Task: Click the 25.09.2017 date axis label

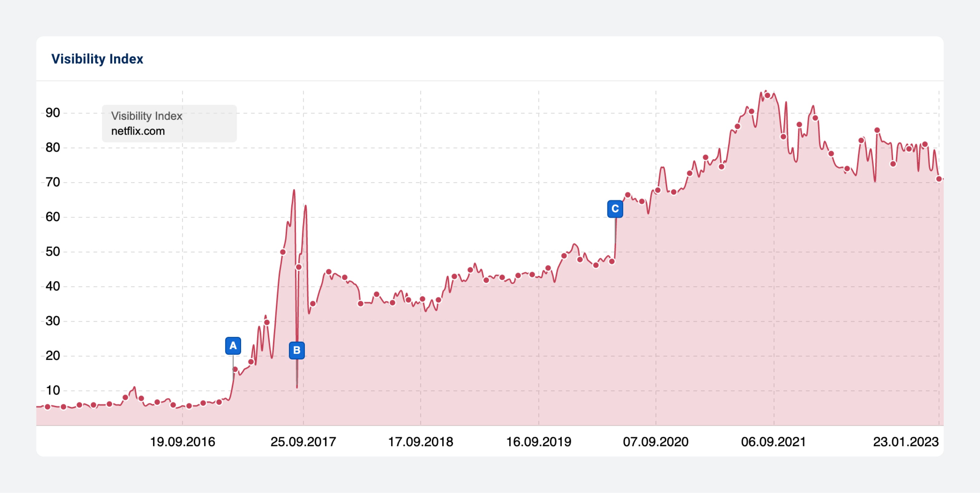Action: (x=303, y=442)
